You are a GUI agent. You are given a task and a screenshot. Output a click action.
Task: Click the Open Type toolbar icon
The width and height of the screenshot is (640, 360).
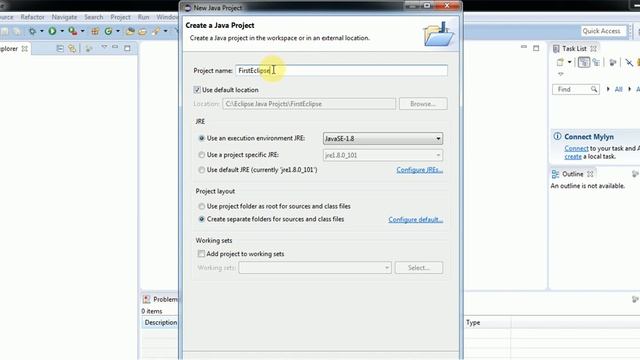coord(130,31)
